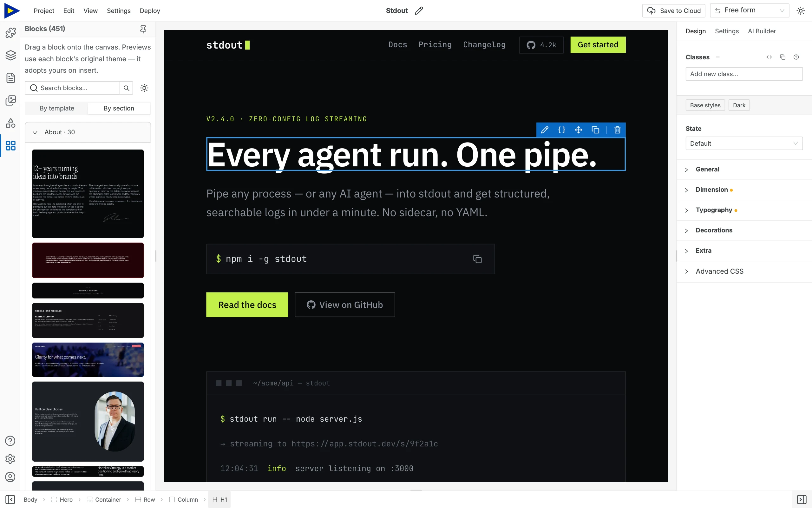812x508 pixels.
Task: Click the search magnifier button beside Search blocks
Action: tap(127, 88)
